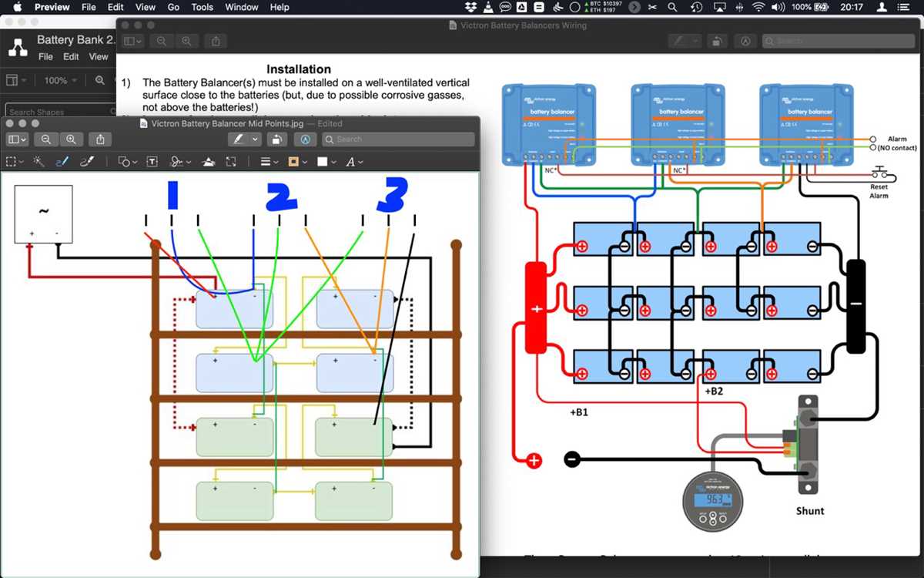Viewport: 924px width, 578px height.
Task: Open the VLC cone menu bar icon
Action: [488, 7]
